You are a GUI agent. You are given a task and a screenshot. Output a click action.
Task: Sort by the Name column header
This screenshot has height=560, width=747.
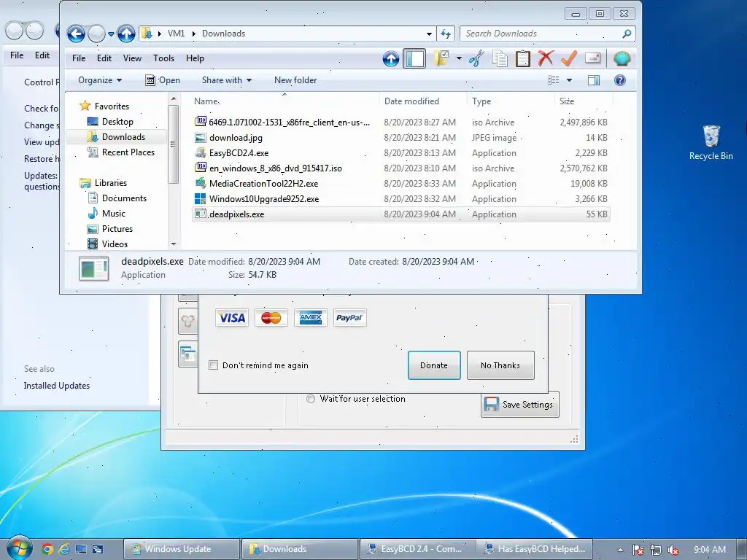coord(285,101)
